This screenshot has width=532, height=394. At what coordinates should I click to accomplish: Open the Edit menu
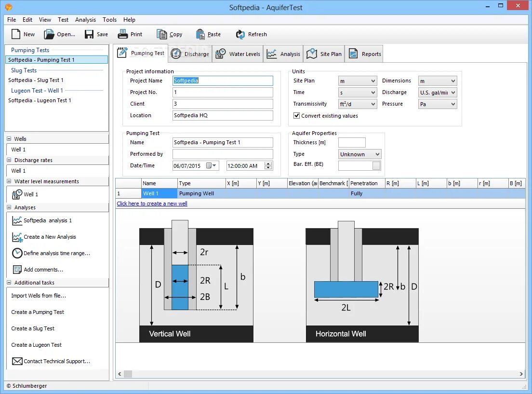click(x=27, y=20)
